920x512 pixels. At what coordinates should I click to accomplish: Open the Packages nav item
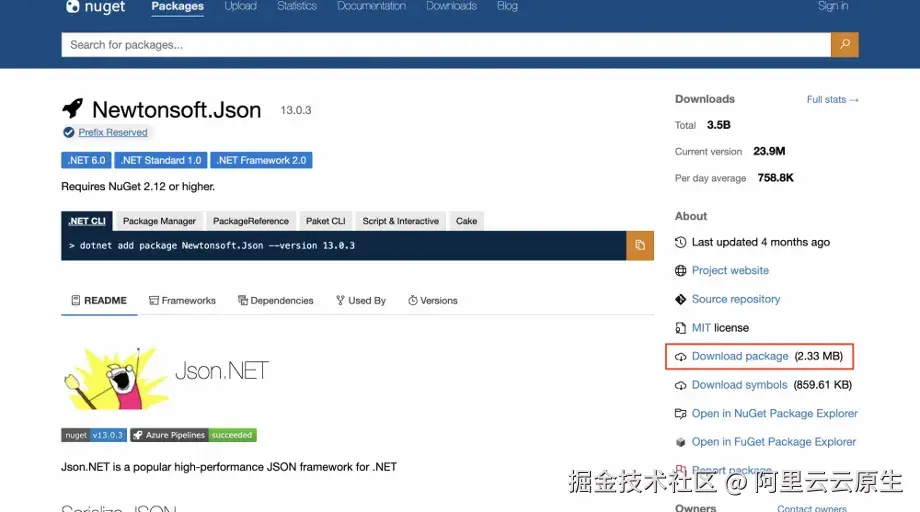pyautogui.click(x=177, y=6)
